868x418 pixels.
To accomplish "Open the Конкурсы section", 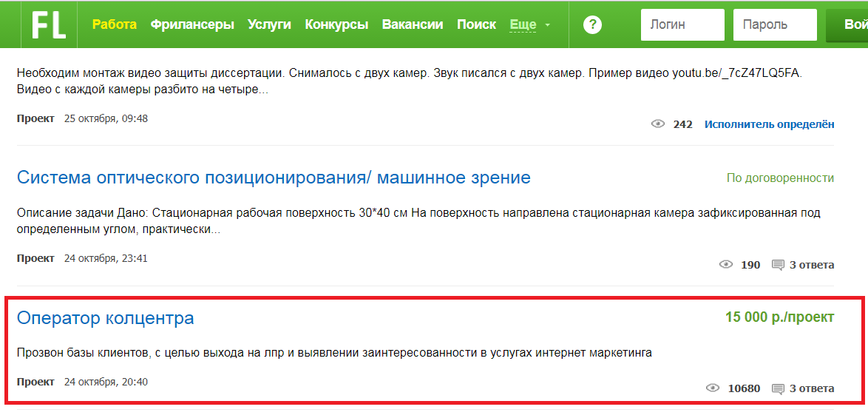I will (x=336, y=24).
